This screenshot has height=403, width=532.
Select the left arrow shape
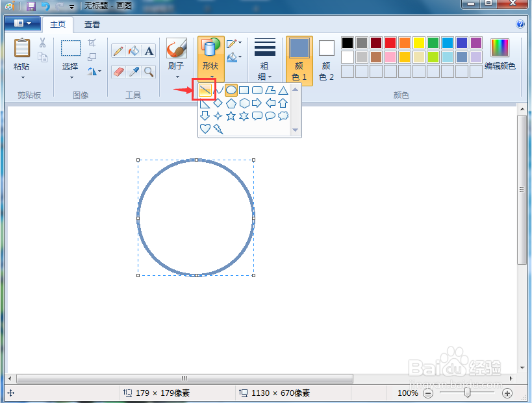[x=270, y=103]
